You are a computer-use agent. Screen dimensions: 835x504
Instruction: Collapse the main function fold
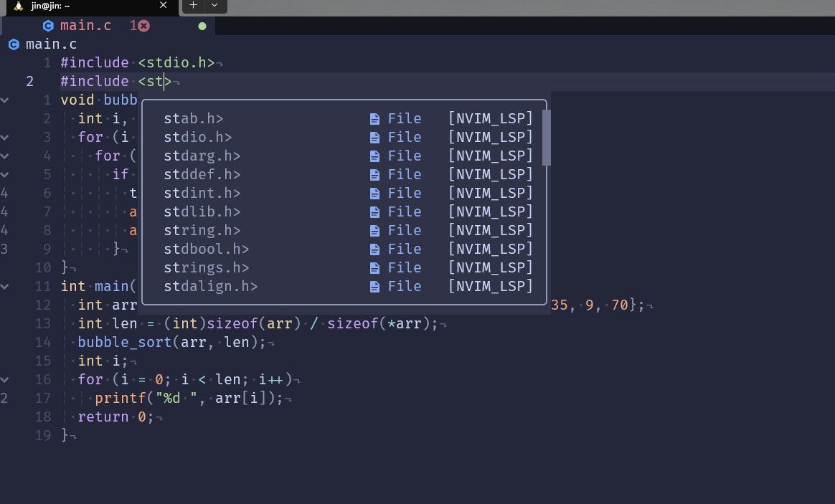click(5, 286)
